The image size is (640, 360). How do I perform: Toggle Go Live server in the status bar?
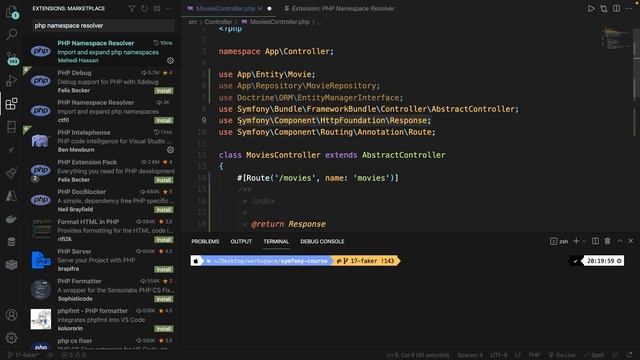[x=562, y=355]
